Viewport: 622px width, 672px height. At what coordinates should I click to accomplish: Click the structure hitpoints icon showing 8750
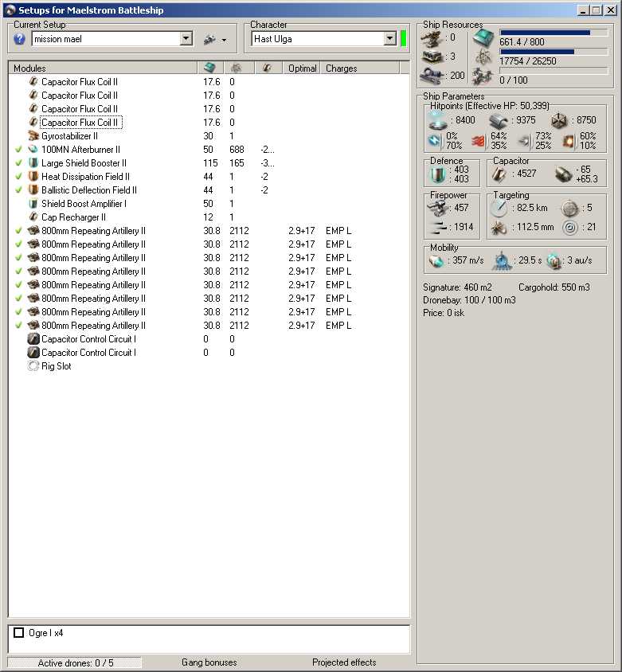coord(559,121)
